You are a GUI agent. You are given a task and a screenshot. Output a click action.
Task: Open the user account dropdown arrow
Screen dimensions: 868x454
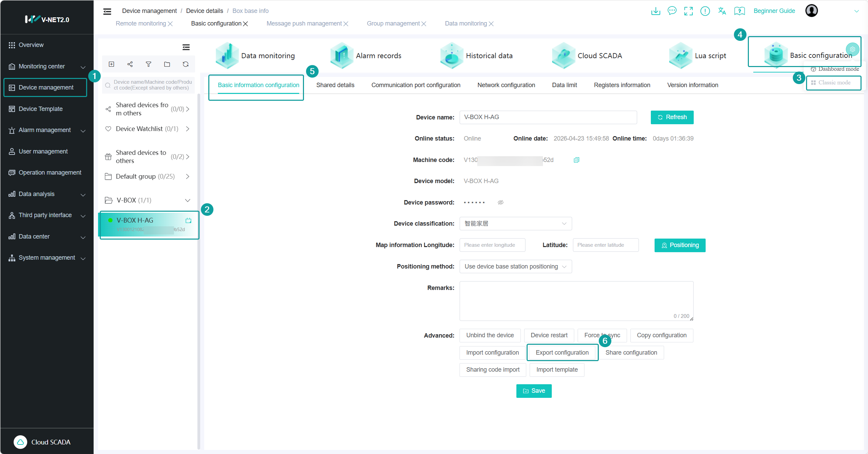pyautogui.click(x=856, y=11)
